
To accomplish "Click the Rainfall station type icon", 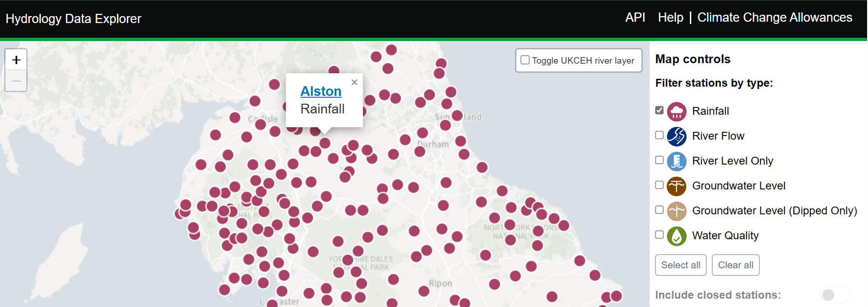I will tap(676, 112).
